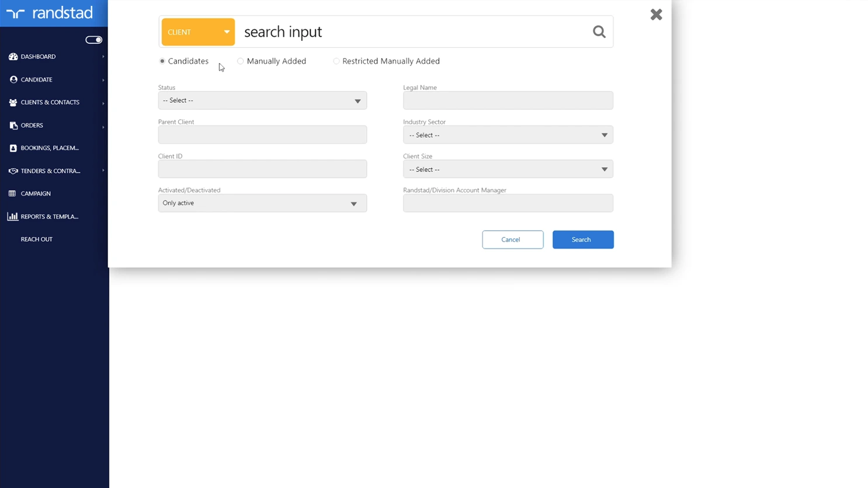Screen dimensions: 868x488
Task: Open the Activated/Deactivated dropdown showing Only active
Action: click(x=262, y=203)
